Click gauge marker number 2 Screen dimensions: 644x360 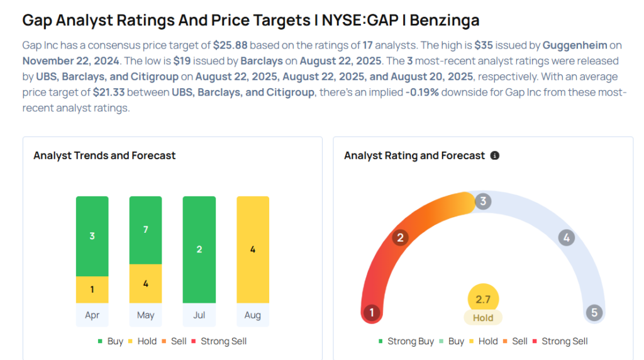[x=399, y=237]
